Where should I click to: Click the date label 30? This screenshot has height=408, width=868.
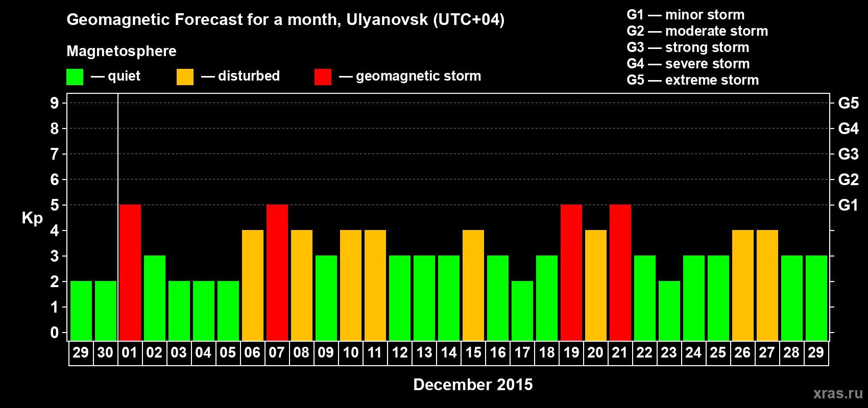(105, 352)
